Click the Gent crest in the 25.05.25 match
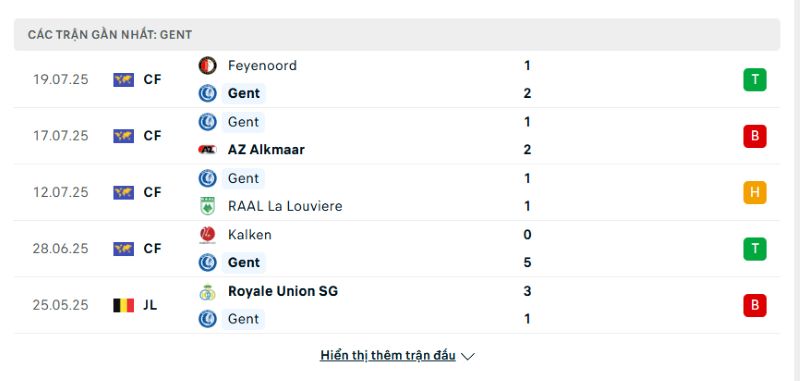The height and width of the screenshot is (381, 800). (208, 319)
